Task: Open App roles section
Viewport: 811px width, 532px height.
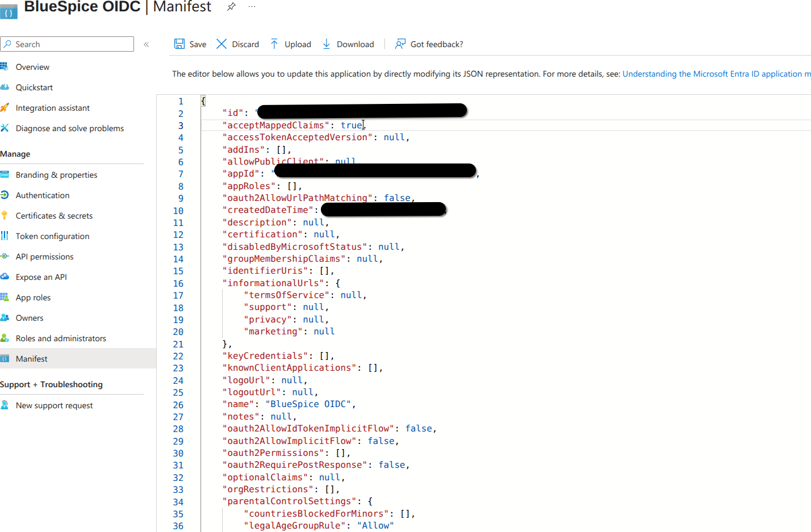Action: tap(33, 298)
